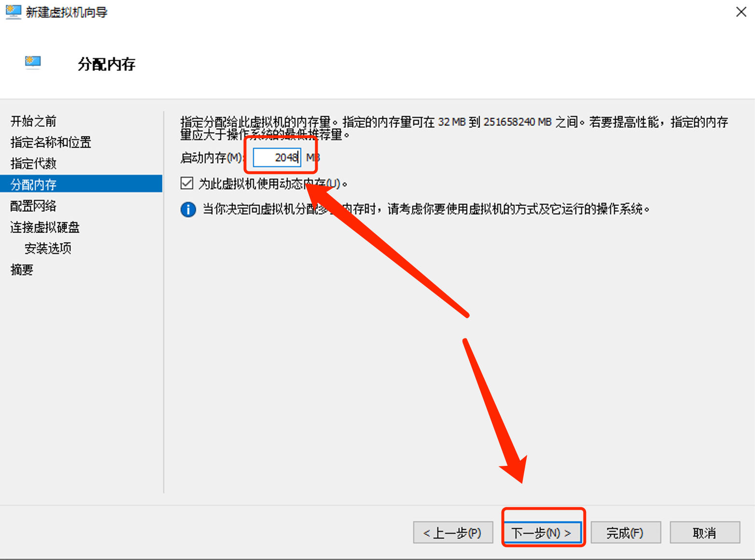This screenshot has height=560, width=755.
Task: Open 连接虚拟硬盘 step
Action: pyautogui.click(x=45, y=227)
